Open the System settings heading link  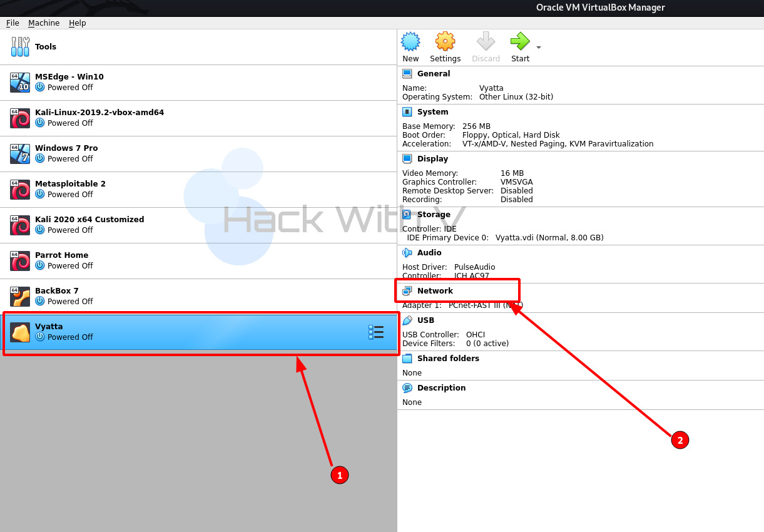(433, 112)
